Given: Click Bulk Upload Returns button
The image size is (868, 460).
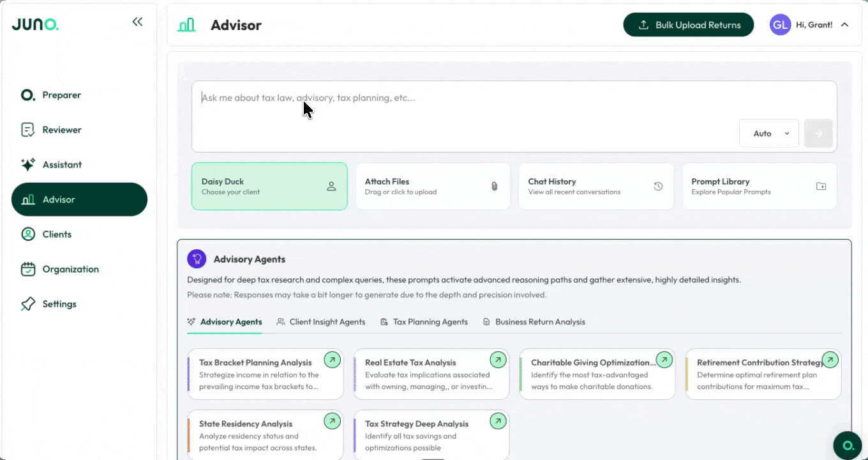Looking at the screenshot, I should pyautogui.click(x=688, y=25).
